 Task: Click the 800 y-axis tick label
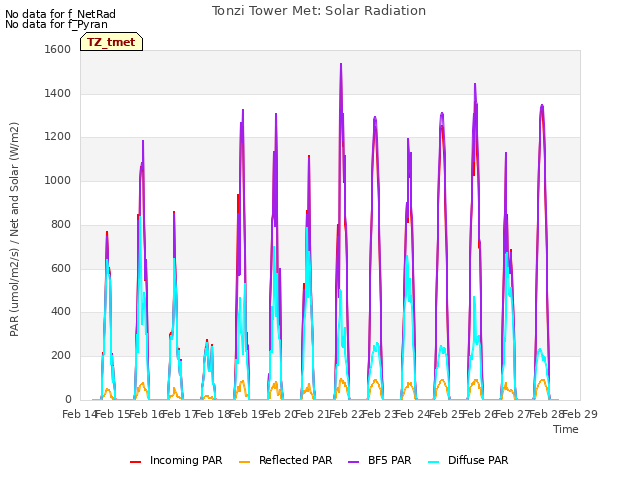pos(61,224)
